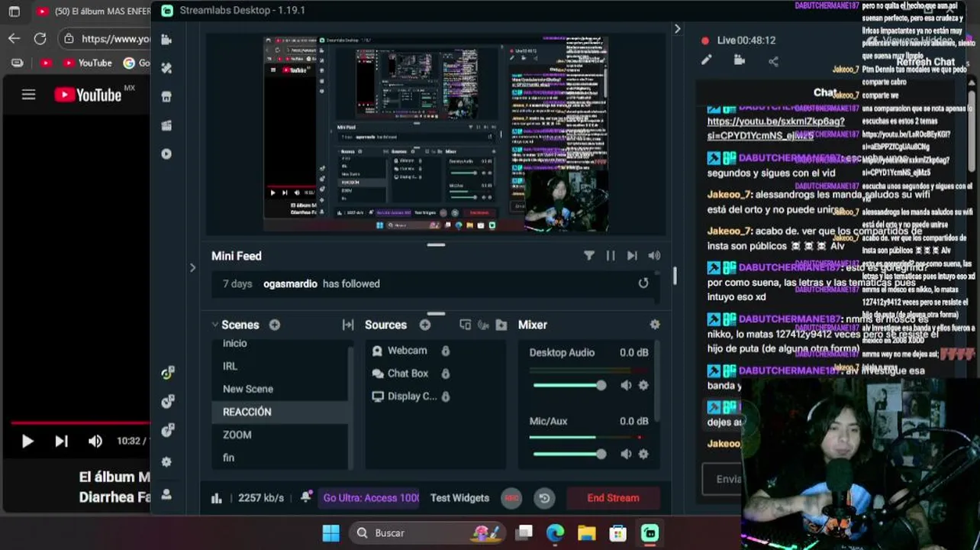Skip to next YouTube video
The height and width of the screenshot is (550, 980).
pyautogui.click(x=61, y=441)
